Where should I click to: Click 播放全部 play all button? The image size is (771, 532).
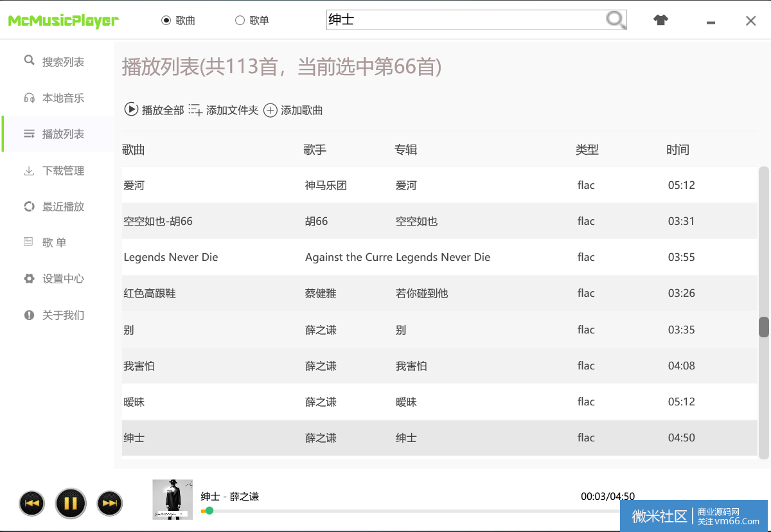(154, 110)
